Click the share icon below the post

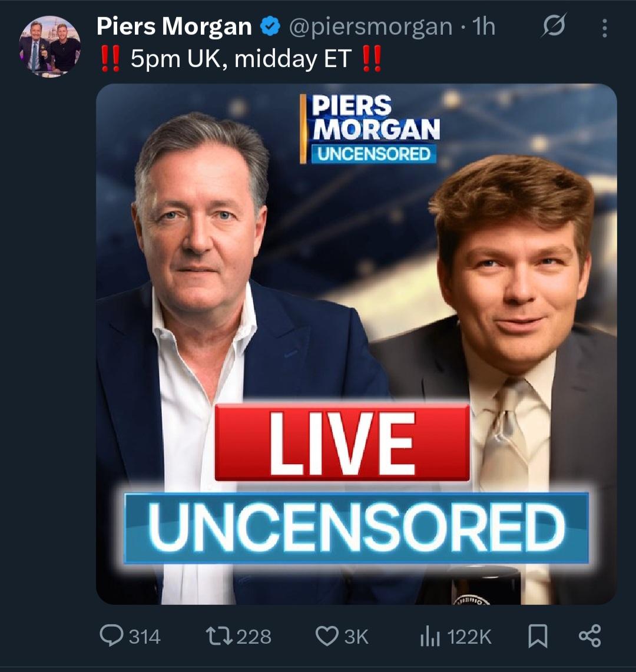click(589, 636)
